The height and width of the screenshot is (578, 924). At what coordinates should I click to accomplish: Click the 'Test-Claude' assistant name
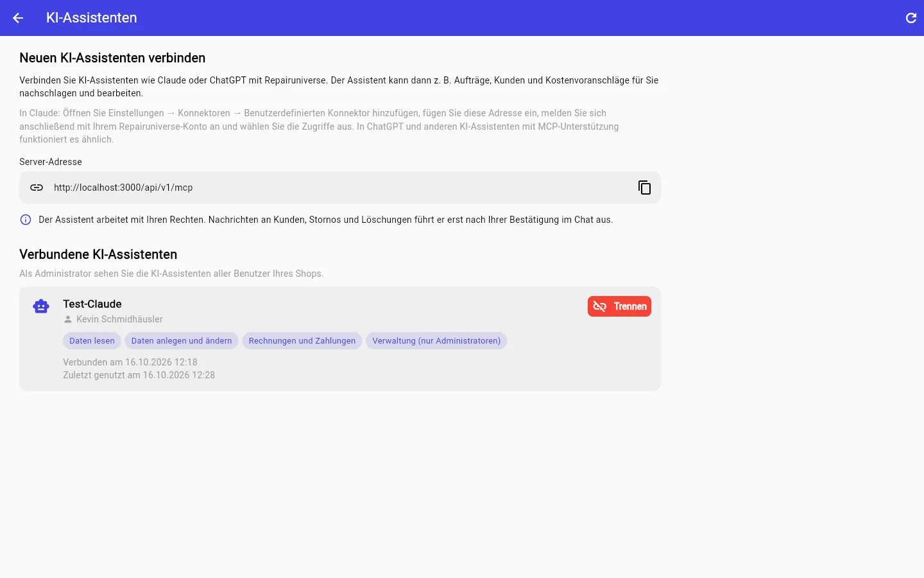(x=92, y=304)
